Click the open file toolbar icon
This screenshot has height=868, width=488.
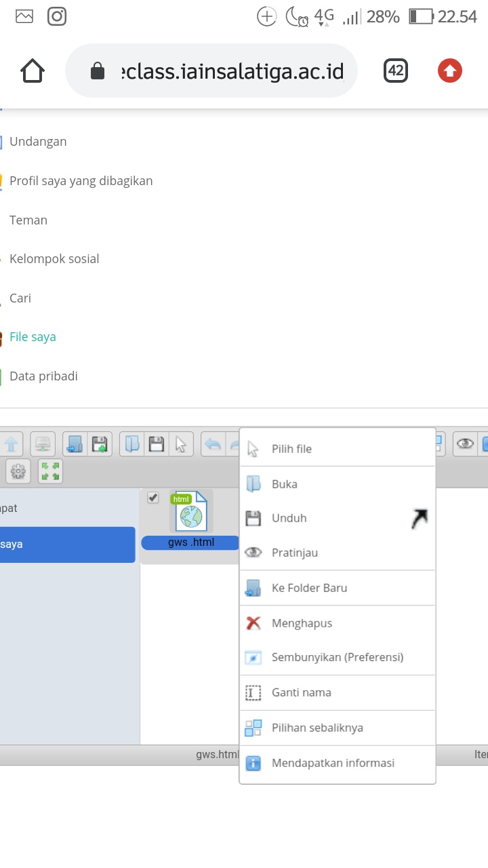click(132, 444)
